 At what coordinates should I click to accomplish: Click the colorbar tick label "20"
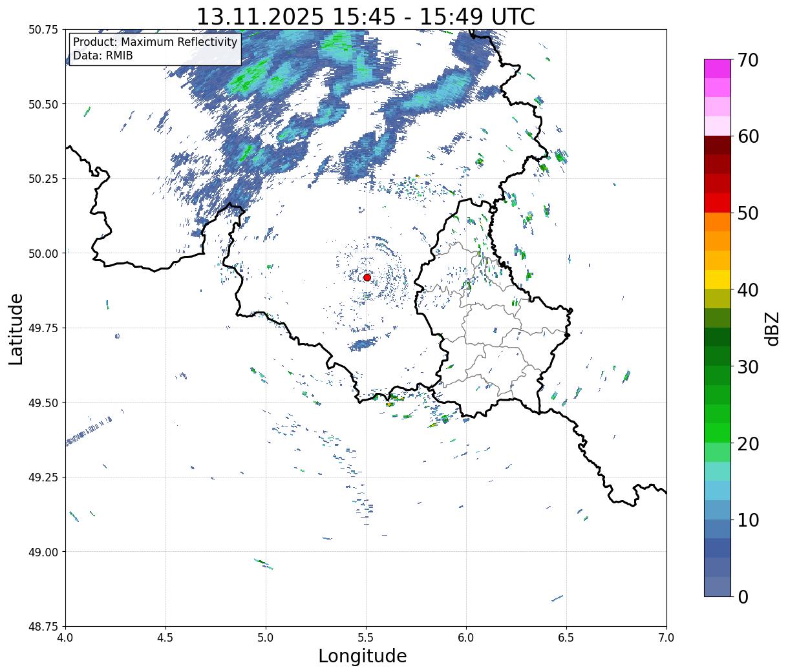748,443
